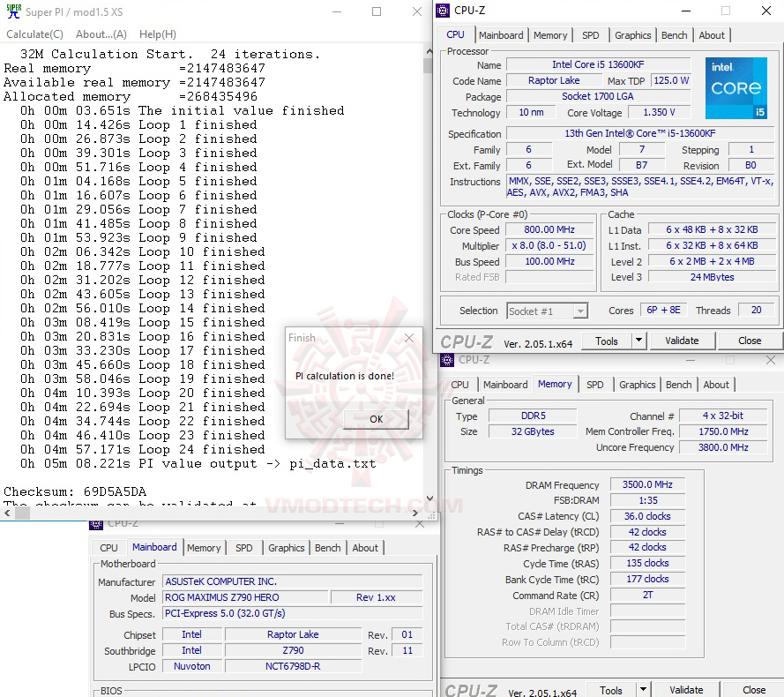Switch to the Graphics tab in top CPU-Z

(x=632, y=35)
